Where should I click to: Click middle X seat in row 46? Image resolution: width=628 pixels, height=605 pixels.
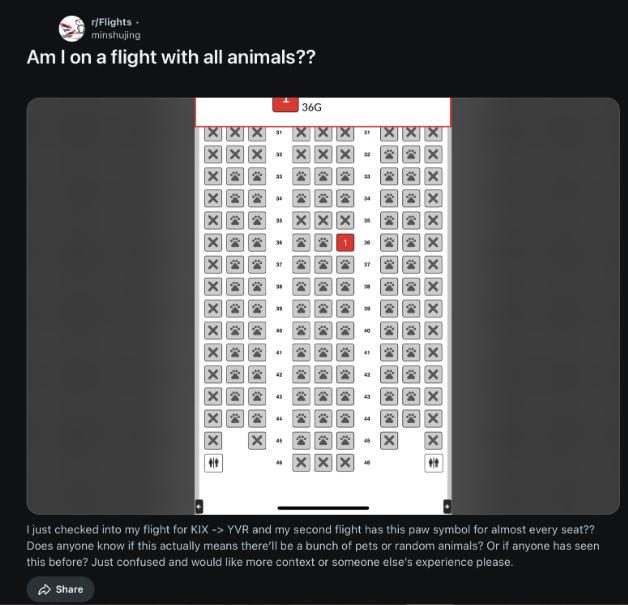(x=323, y=462)
